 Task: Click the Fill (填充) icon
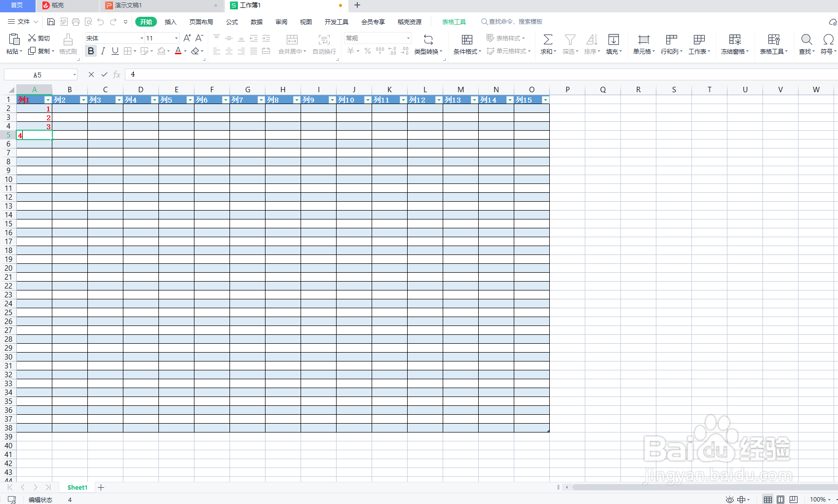[x=613, y=39]
